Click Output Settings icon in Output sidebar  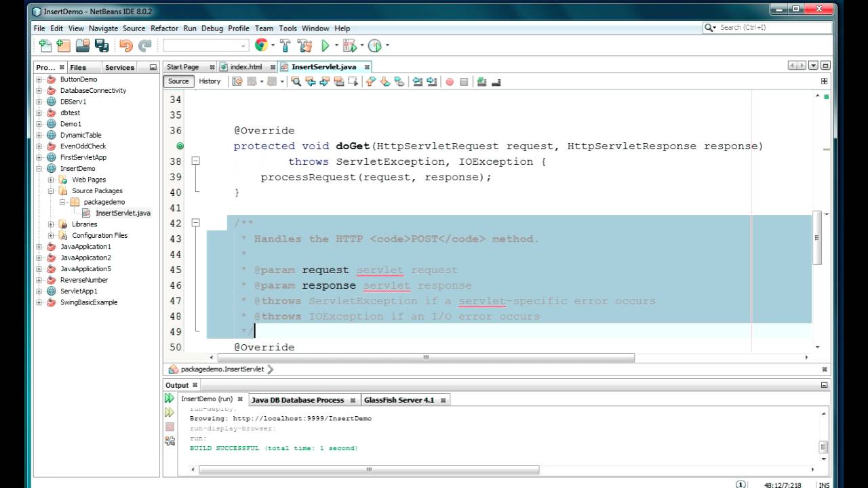click(x=170, y=441)
